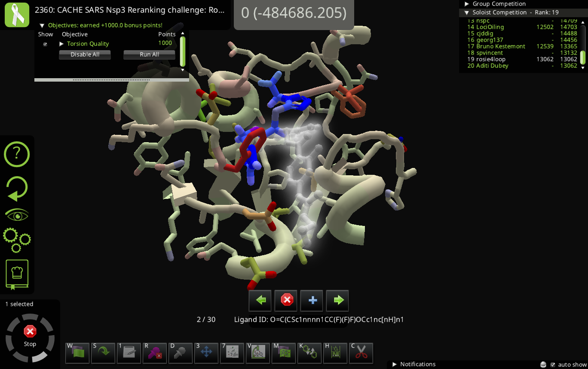Click the green gears settings icon
This screenshot has width=588, height=369.
click(17, 240)
